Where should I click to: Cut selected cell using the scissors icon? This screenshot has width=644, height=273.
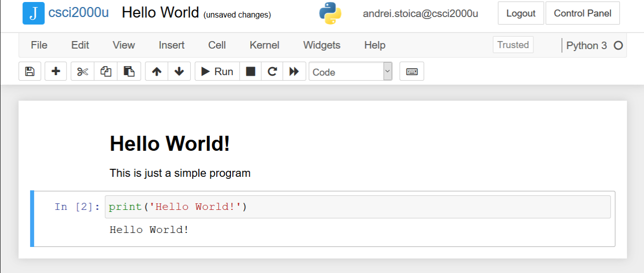83,72
